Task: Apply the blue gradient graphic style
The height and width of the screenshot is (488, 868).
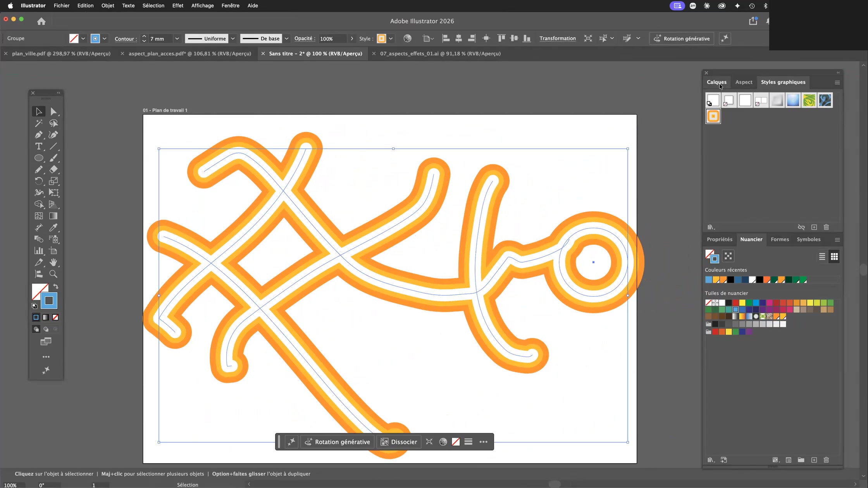Action: pyautogui.click(x=793, y=100)
